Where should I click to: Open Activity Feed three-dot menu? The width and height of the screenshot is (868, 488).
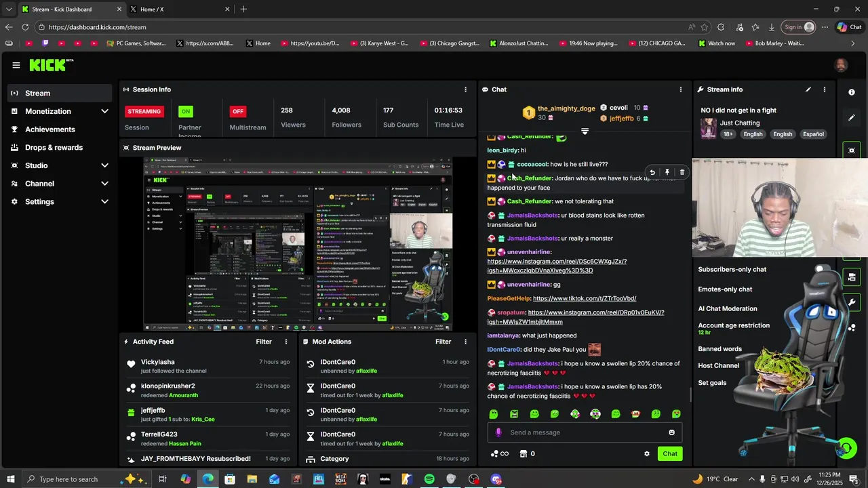pos(286,342)
